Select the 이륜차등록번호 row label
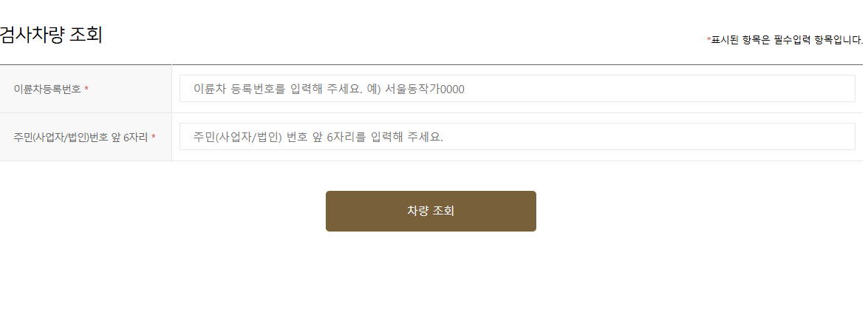Screen dimensions: 868x324 (x=47, y=89)
